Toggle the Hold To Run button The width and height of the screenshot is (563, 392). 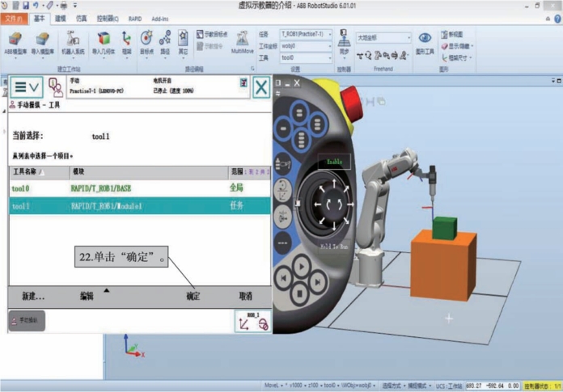(x=334, y=245)
